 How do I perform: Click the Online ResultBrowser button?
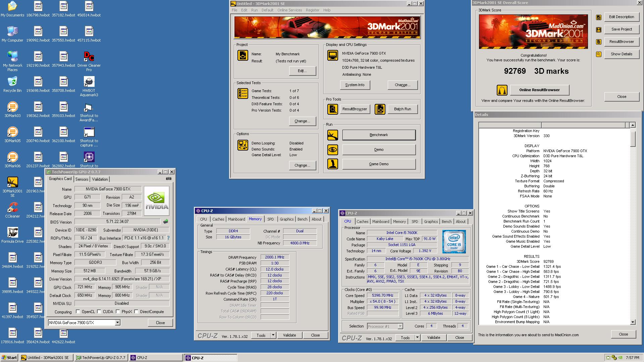[539, 90]
